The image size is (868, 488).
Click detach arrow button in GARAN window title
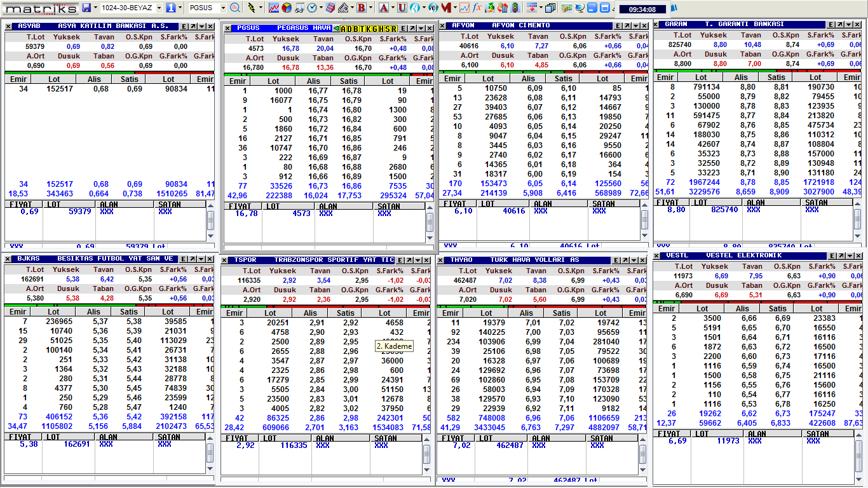pyautogui.click(x=841, y=25)
